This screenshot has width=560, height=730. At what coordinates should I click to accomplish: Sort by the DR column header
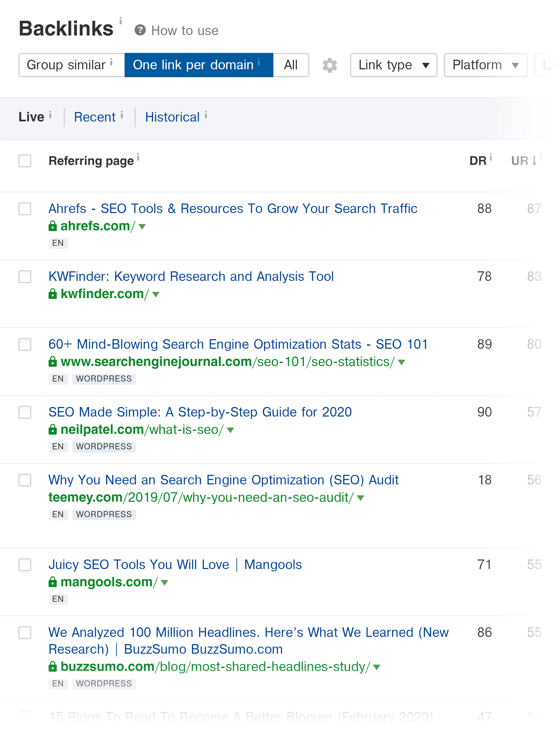pos(478,161)
